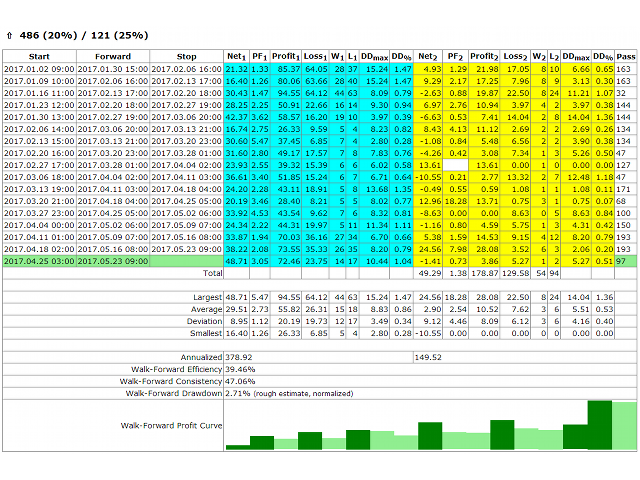640x480 pixels.
Task: Select the Forward column header
Action: click(x=113, y=56)
